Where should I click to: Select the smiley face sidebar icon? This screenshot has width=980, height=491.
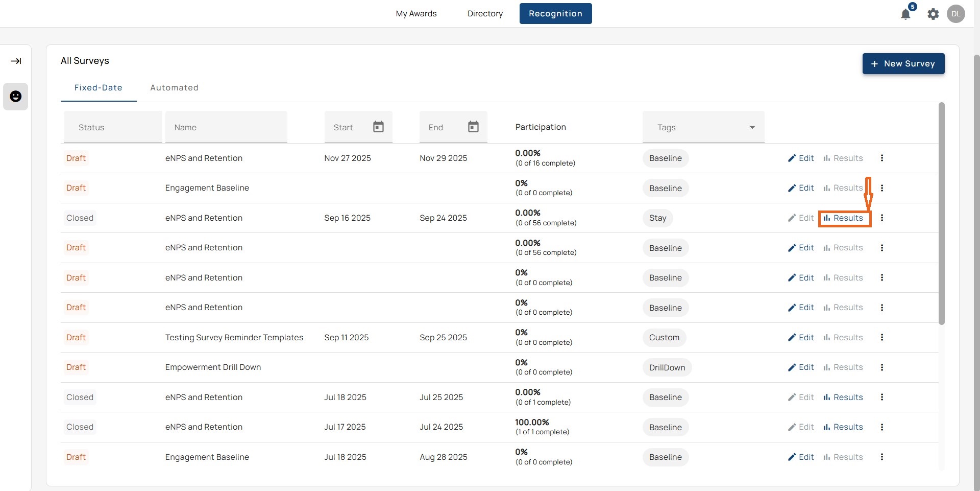[16, 96]
